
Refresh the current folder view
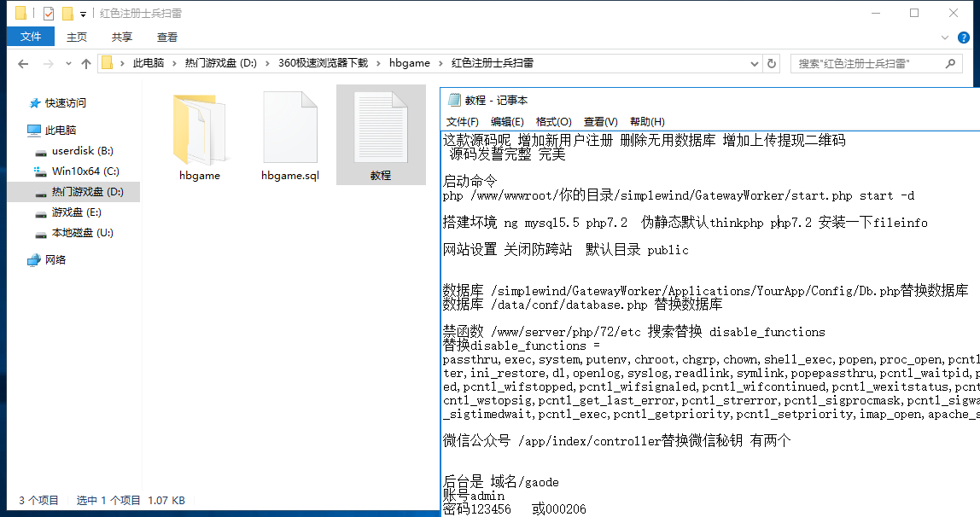[x=772, y=63]
